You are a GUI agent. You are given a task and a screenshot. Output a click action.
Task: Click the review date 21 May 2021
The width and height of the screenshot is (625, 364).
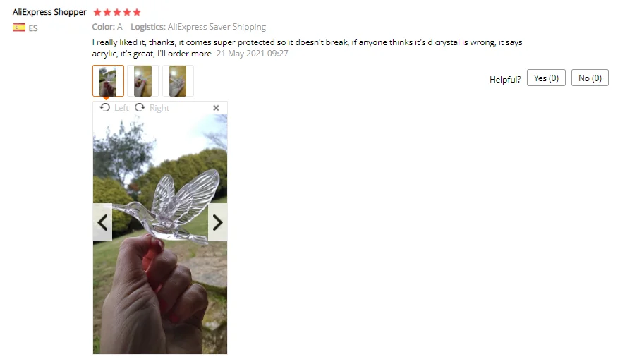click(253, 54)
